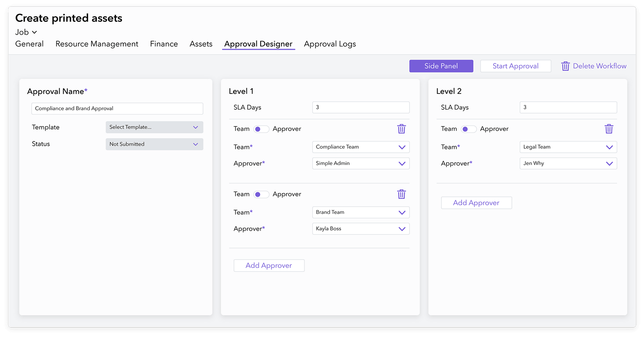
Task: Toggle Team/Approver switch for Legal Team
Action: pyautogui.click(x=468, y=129)
